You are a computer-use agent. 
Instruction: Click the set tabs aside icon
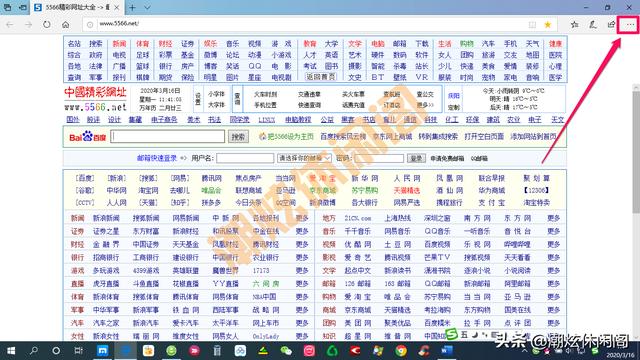click(23, 7)
